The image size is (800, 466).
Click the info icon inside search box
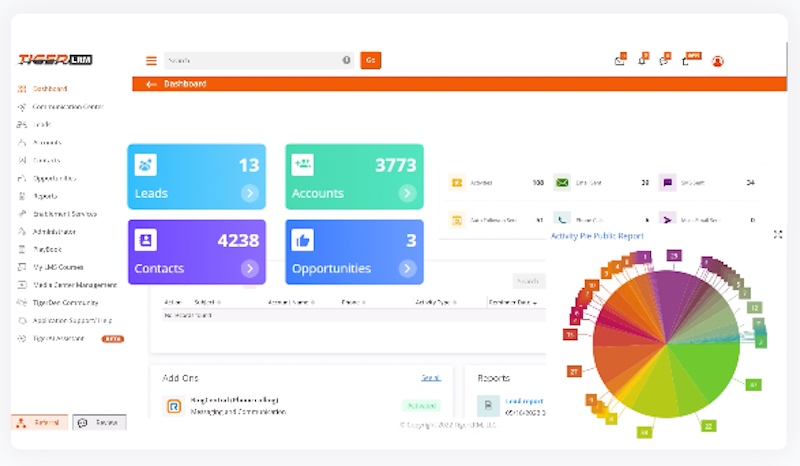point(346,60)
